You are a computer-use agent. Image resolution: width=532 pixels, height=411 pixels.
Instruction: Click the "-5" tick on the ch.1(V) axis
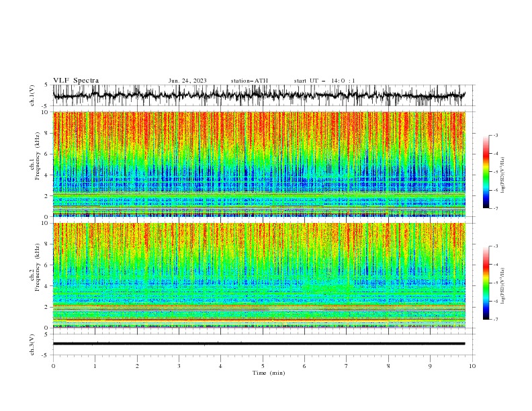[46, 106]
